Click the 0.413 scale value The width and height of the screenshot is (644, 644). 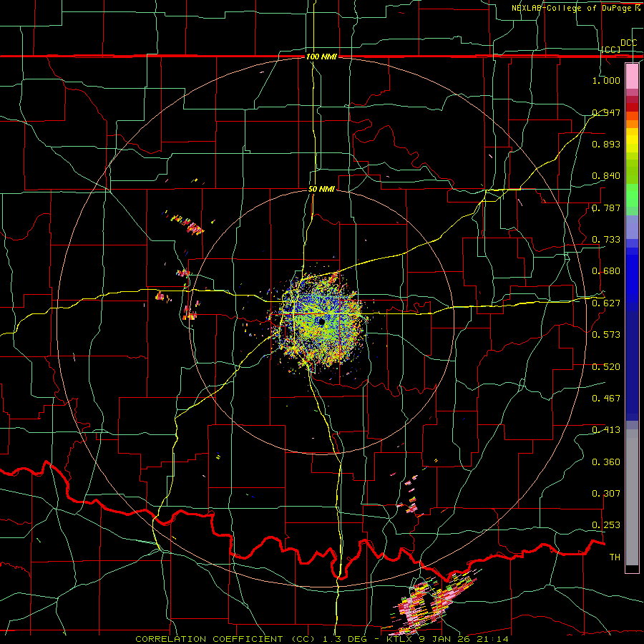[606, 430]
